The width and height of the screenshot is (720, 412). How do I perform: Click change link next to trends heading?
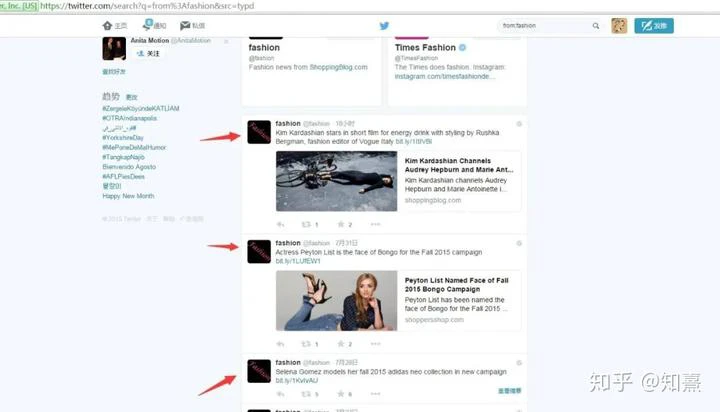coord(132,97)
